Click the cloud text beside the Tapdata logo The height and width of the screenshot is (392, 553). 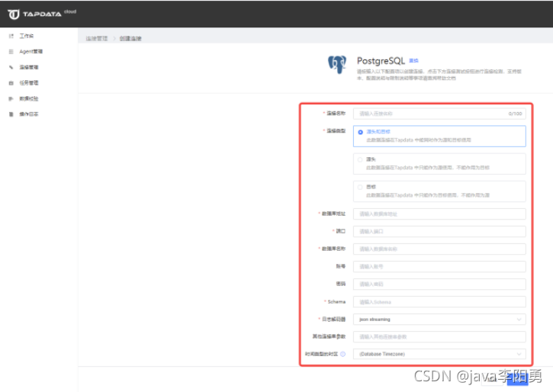70,11
